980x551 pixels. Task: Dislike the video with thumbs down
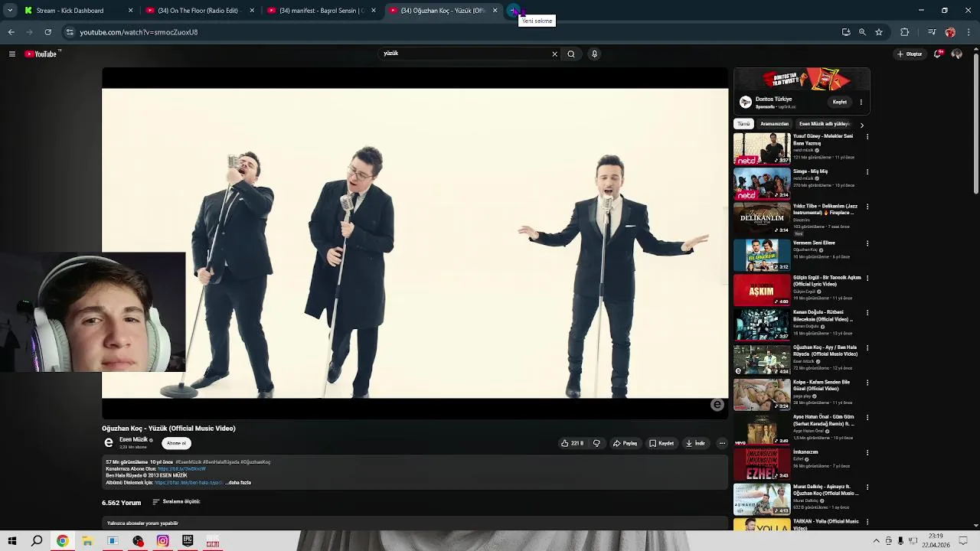pos(596,443)
